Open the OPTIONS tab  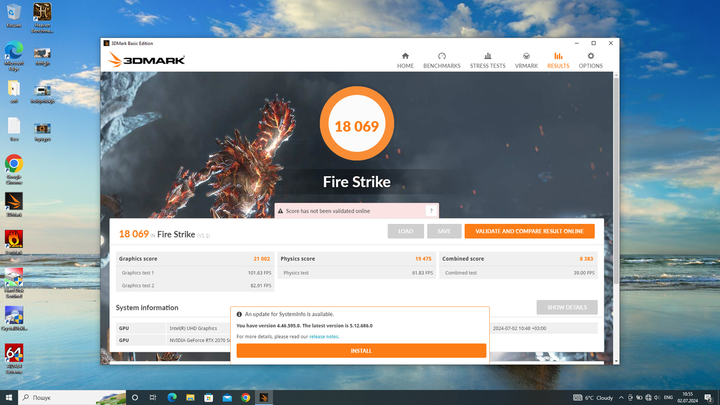pyautogui.click(x=591, y=60)
